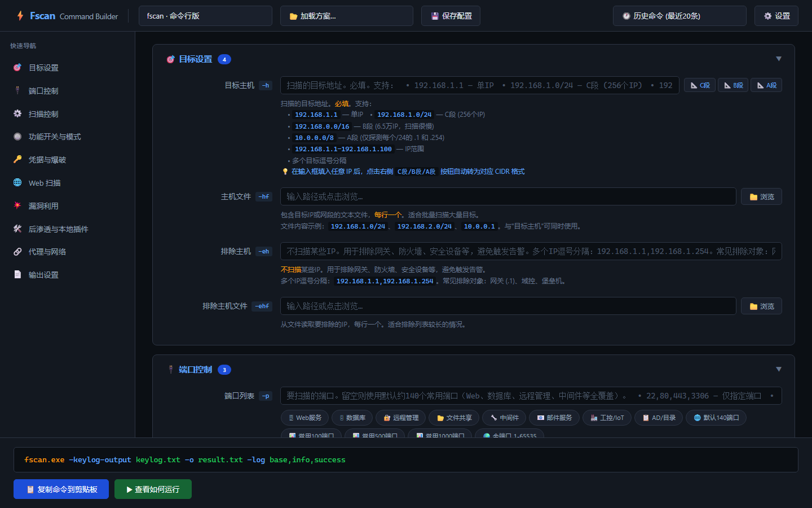Image resolution: width=812 pixels, height=508 pixels.
Task: Click the 快速导航 heading
Action: pyautogui.click(x=23, y=46)
